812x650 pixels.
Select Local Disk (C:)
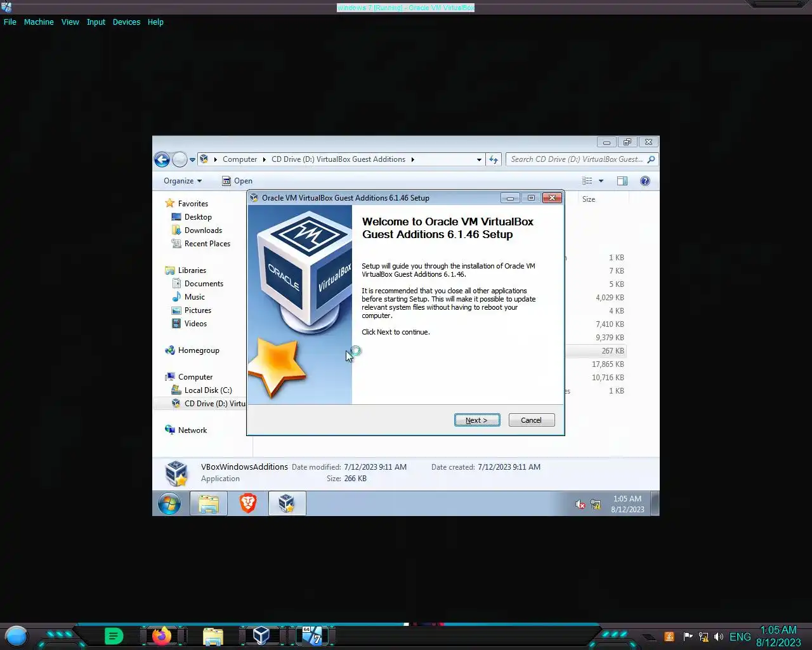click(x=208, y=390)
